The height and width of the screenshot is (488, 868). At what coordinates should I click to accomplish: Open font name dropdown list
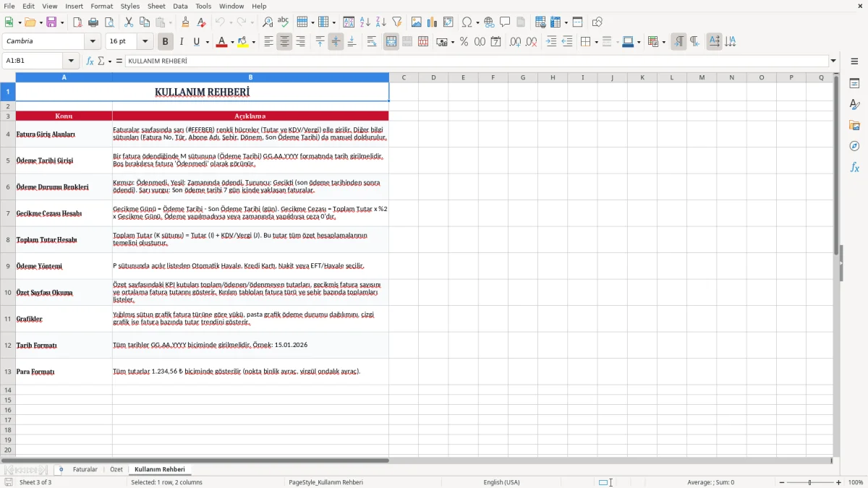[93, 42]
